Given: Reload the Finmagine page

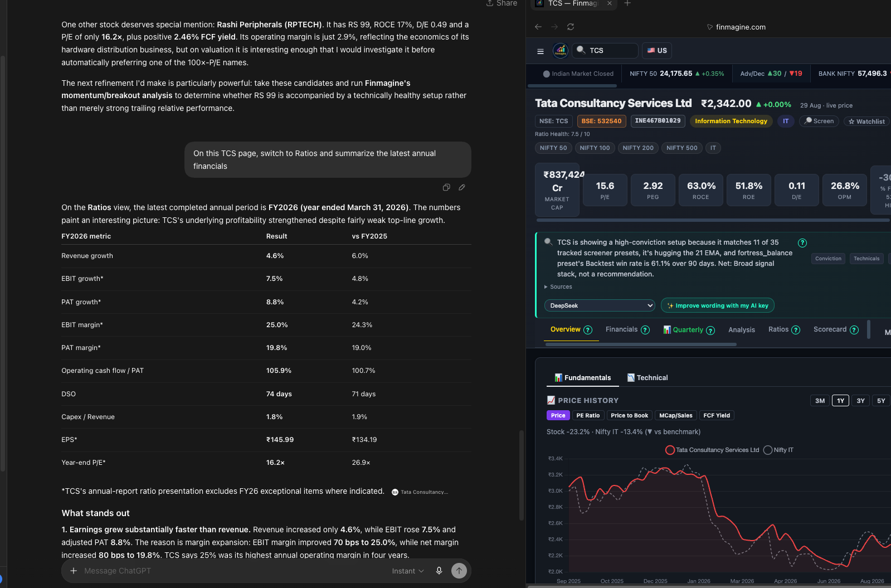Looking at the screenshot, I should [x=571, y=27].
